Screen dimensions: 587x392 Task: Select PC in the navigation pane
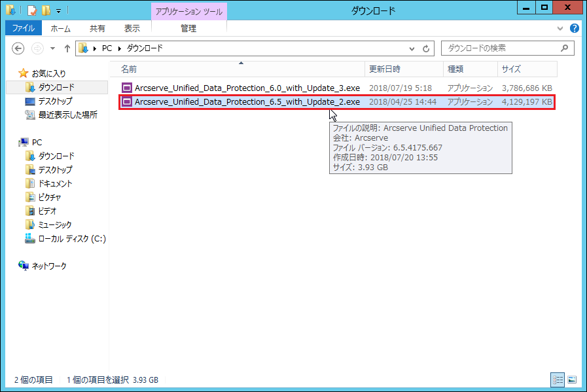(x=37, y=142)
